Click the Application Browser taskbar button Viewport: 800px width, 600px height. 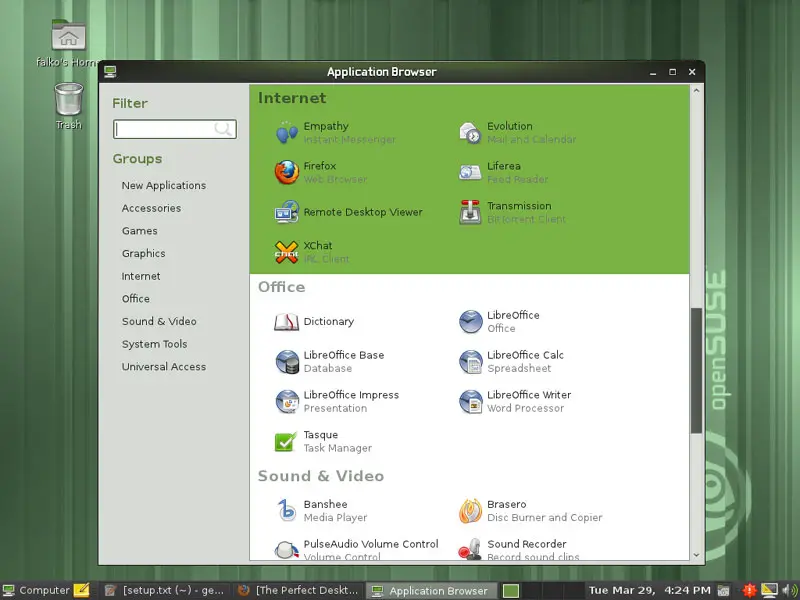click(x=432, y=590)
